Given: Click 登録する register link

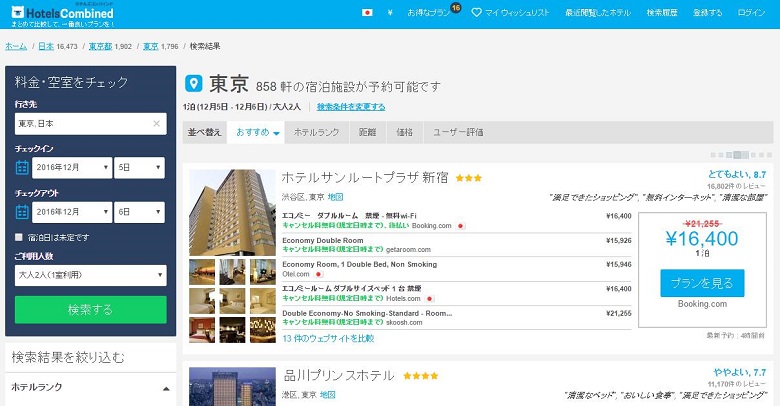Looking at the screenshot, I should [707, 13].
